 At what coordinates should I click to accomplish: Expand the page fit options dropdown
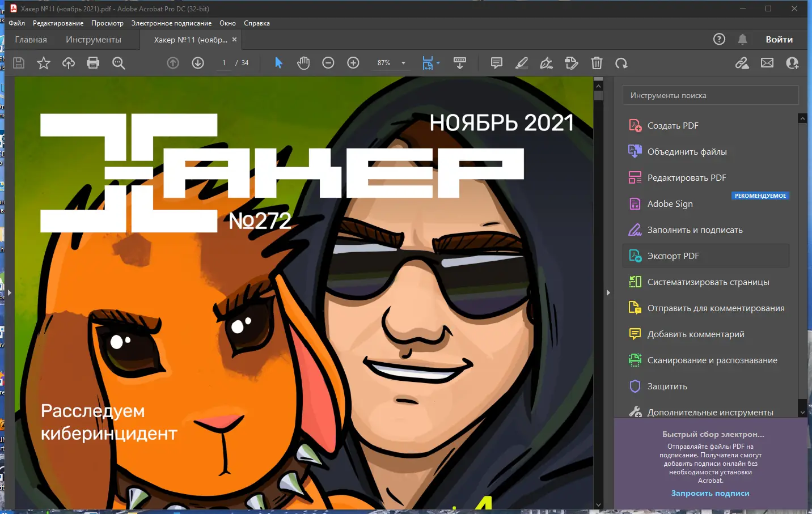[438, 63]
